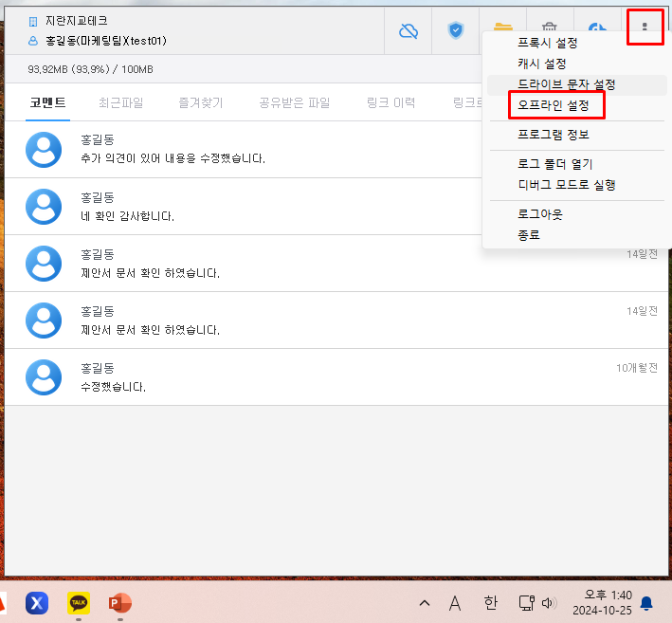Click the network status tray icon

click(527, 603)
